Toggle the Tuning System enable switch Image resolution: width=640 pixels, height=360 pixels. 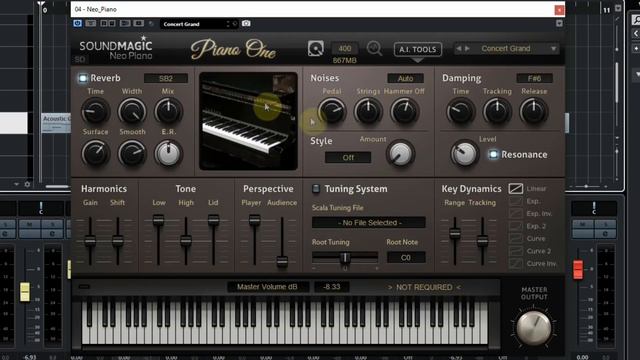[316, 189]
